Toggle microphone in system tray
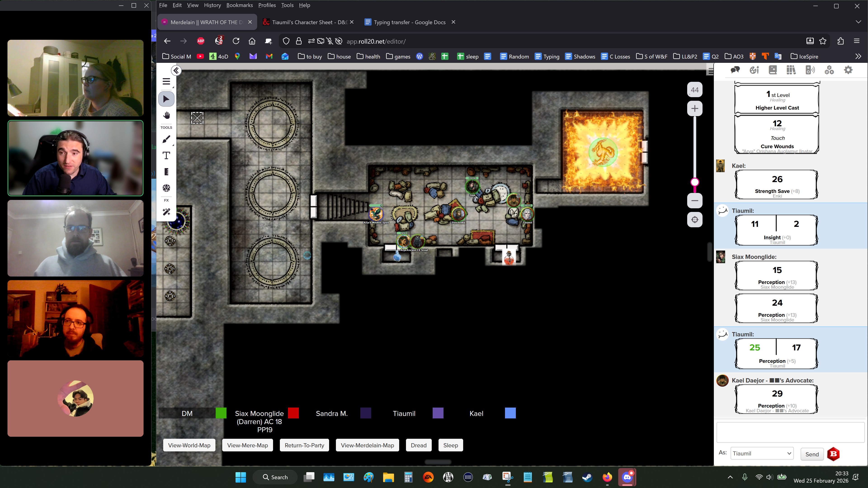The height and width of the screenshot is (488, 868). coord(745,477)
